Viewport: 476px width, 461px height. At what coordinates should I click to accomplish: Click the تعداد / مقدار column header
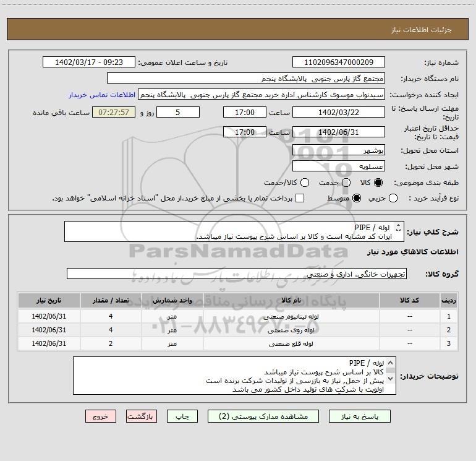[x=111, y=300]
